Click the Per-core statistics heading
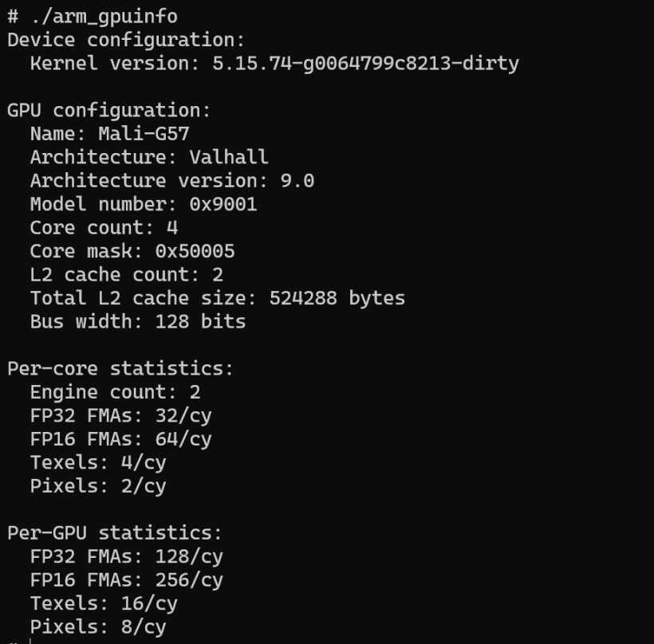 [x=120, y=368]
